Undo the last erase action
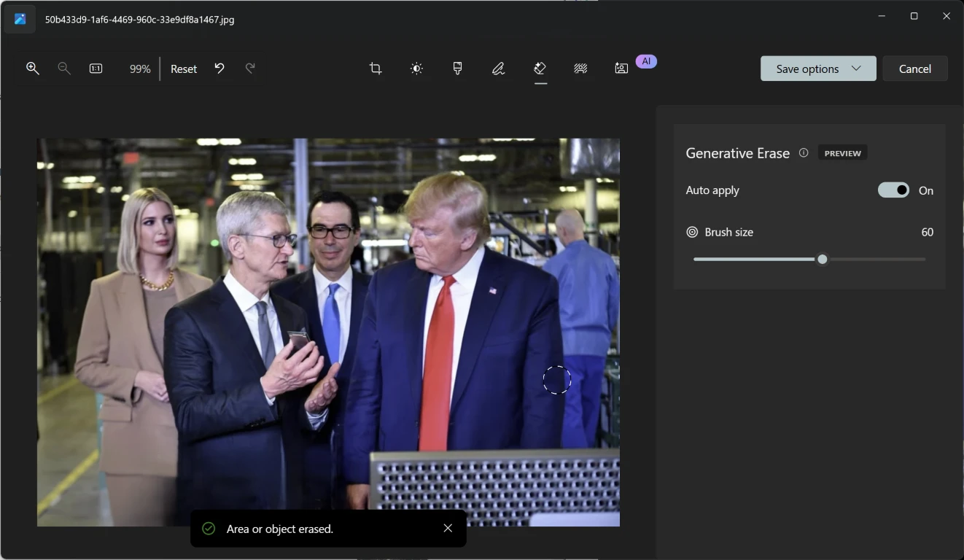The image size is (964, 560). click(219, 68)
